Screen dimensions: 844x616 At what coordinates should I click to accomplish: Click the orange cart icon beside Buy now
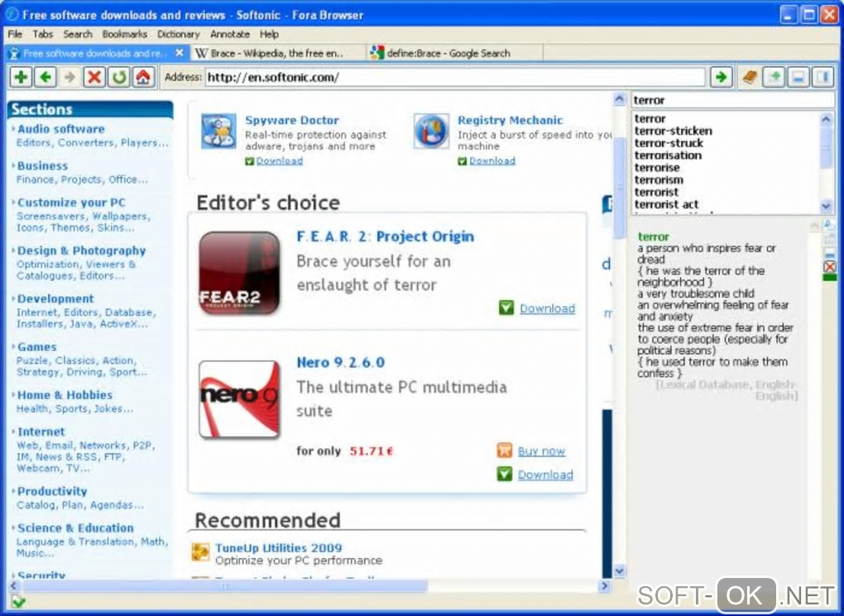tap(505, 451)
